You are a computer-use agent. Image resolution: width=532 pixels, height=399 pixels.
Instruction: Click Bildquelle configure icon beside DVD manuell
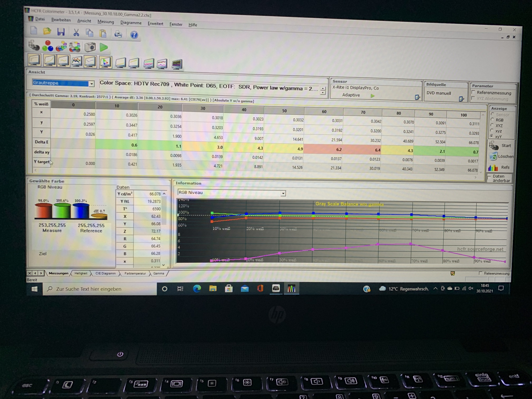[x=461, y=99]
